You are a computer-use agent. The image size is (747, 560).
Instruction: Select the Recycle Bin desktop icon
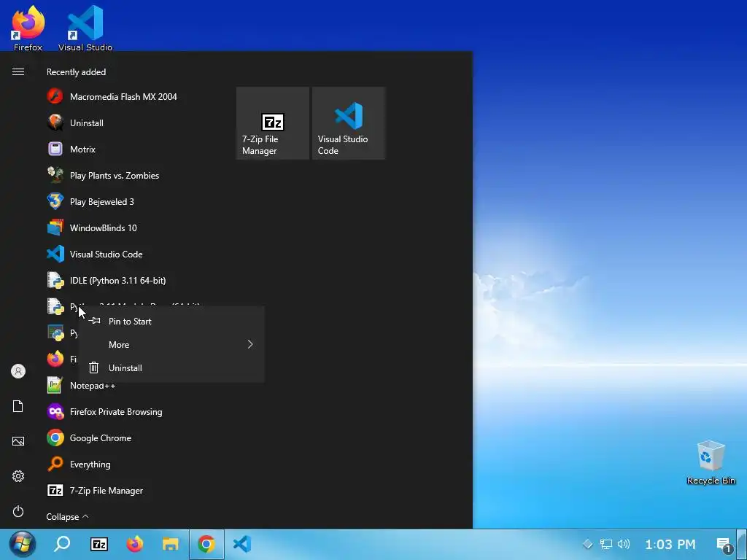click(711, 462)
